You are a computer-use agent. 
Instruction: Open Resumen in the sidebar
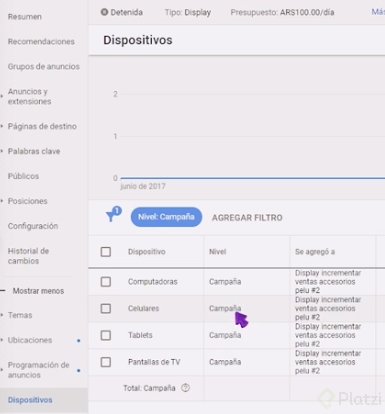point(25,16)
